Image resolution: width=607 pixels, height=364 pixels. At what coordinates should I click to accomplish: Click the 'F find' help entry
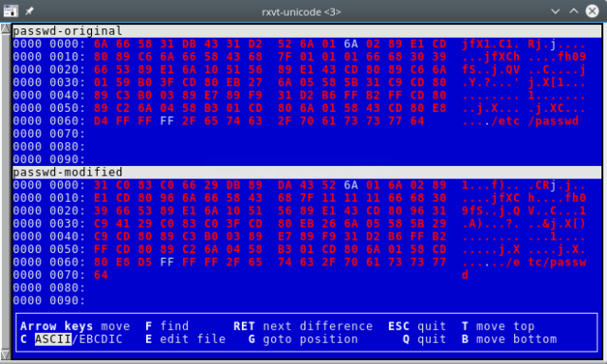tap(167, 326)
